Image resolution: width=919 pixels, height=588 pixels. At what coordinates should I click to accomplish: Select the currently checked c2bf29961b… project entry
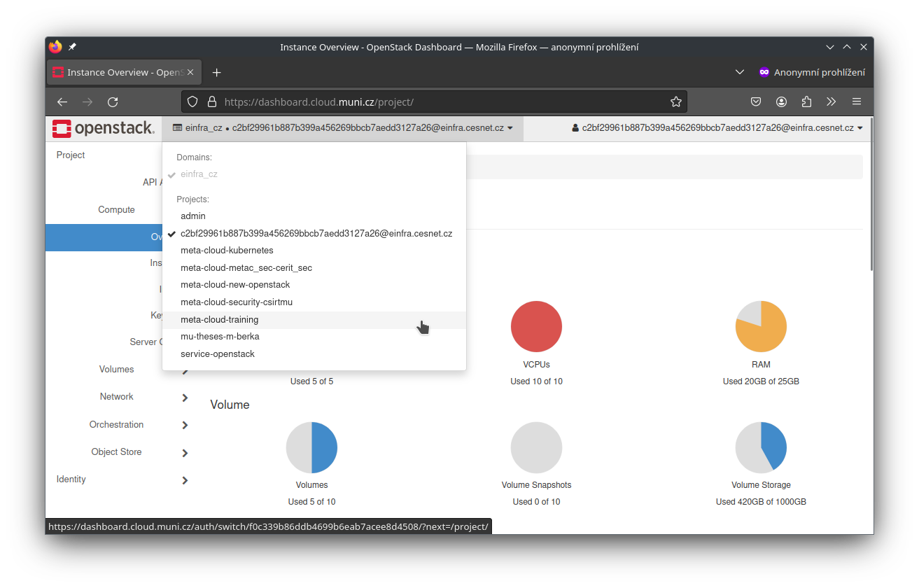(x=316, y=234)
